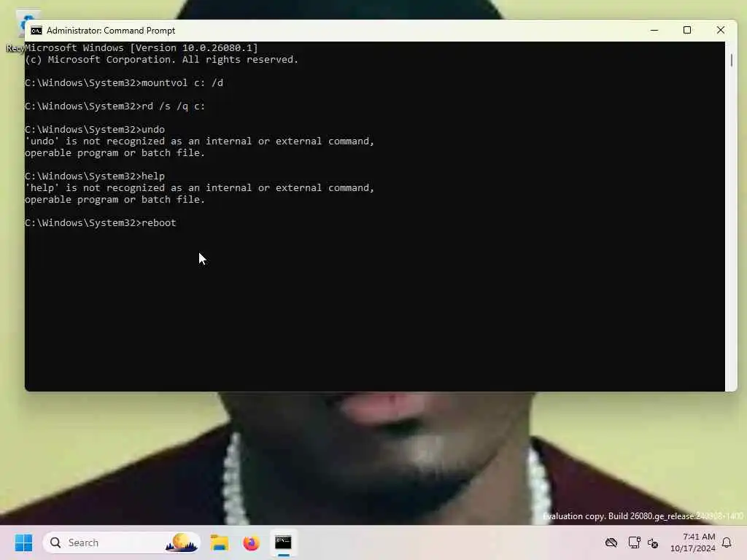The width and height of the screenshot is (747, 560).
Task: Open the network display tray icon
Action: click(x=634, y=542)
